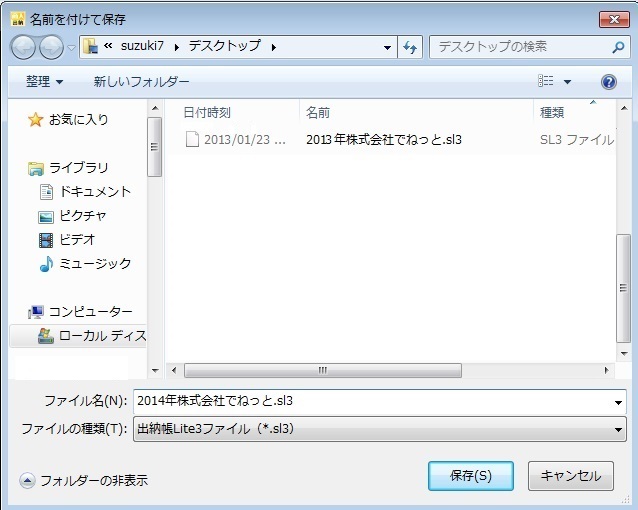Open the address bar history dropdown
638x510 pixels.
tap(387, 48)
